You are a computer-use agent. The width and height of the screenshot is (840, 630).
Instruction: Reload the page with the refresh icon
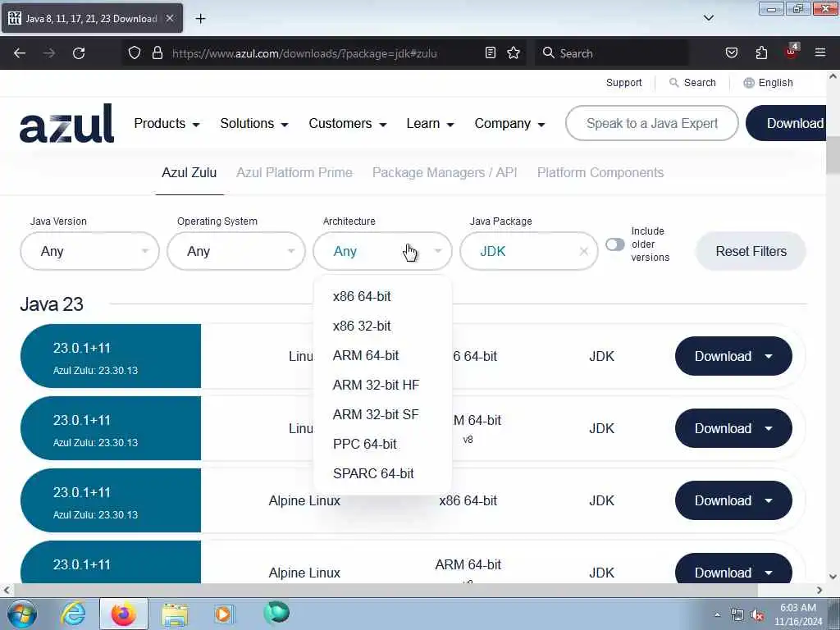click(79, 53)
